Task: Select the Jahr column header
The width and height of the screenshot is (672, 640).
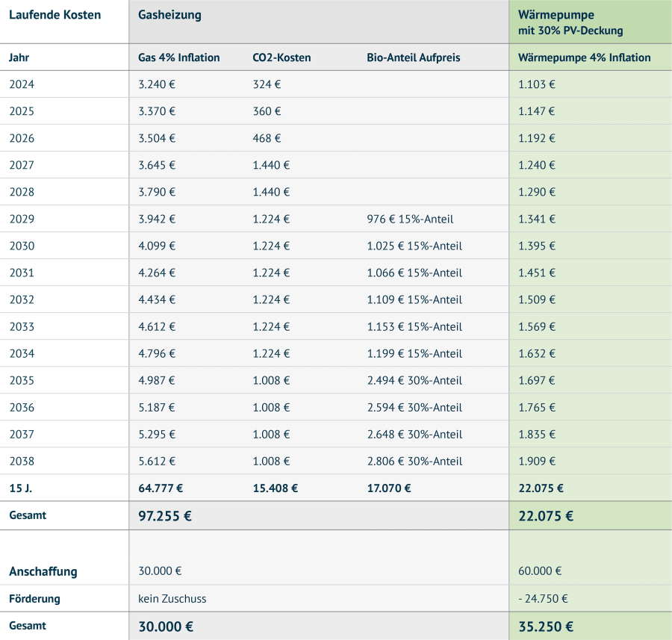Action: [x=19, y=58]
